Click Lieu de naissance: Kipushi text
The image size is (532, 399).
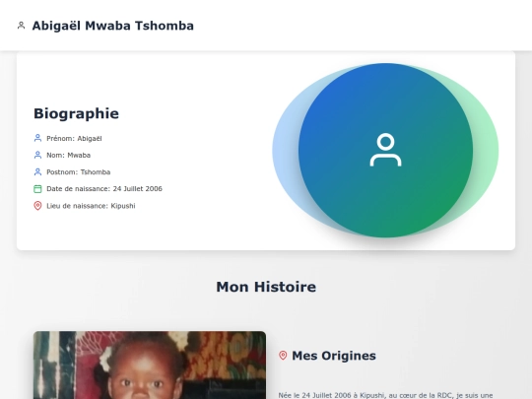(x=91, y=206)
